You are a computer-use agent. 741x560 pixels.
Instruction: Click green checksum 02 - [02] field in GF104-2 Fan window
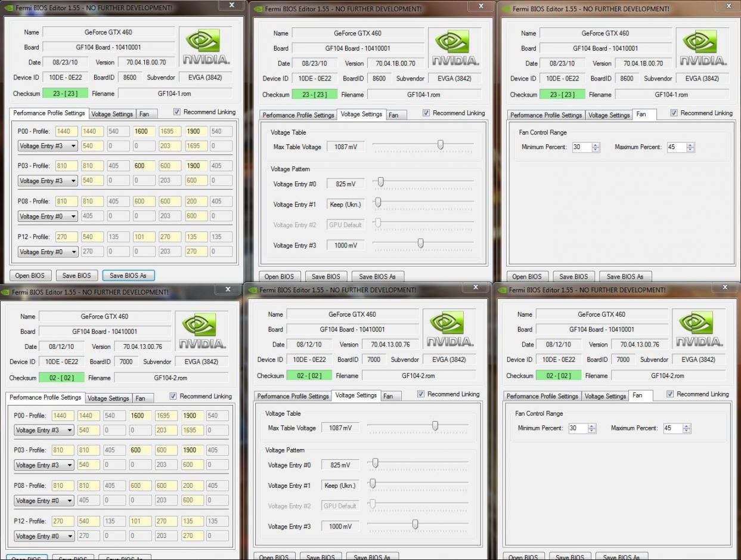point(559,376)
